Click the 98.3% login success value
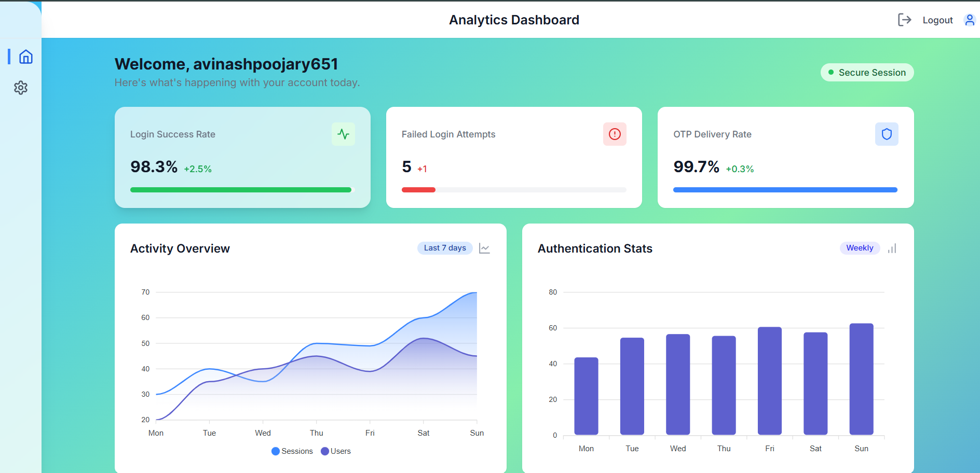This screenshot has height=473, width=980. tap(154, 167)
